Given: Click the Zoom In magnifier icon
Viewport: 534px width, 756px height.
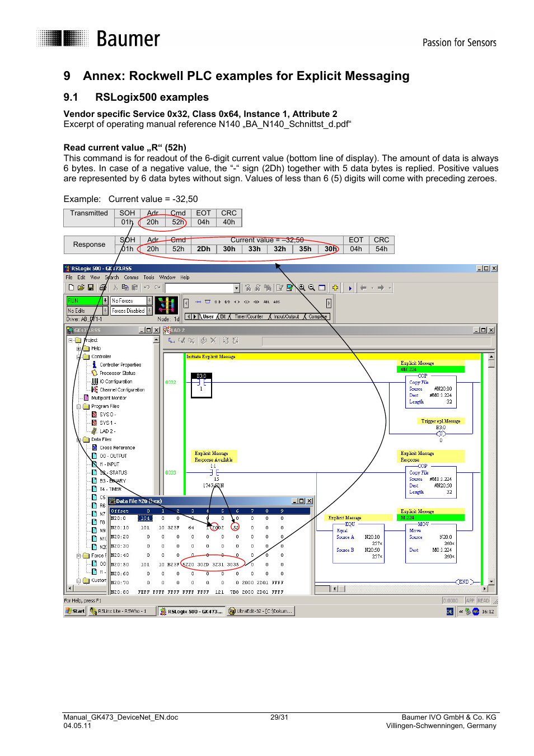Looking at the screenshot, I should [302, 288].
